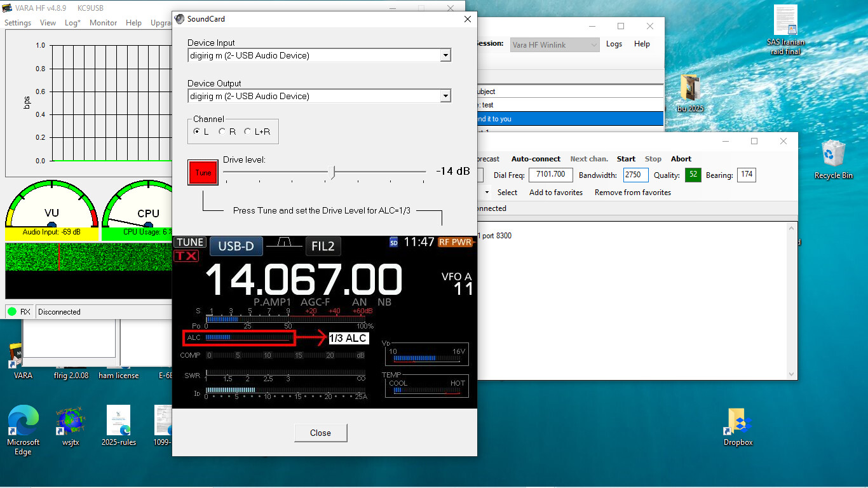The height and width of the screenshot is (488, 868).
Task: Launch Microsoft Edge from the desktop
Action: coord(23,422)
